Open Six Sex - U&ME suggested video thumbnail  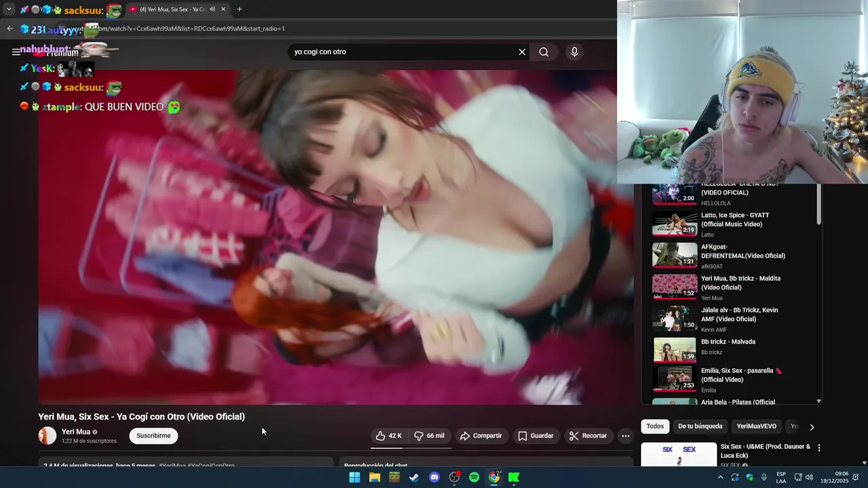click(679, 454)
